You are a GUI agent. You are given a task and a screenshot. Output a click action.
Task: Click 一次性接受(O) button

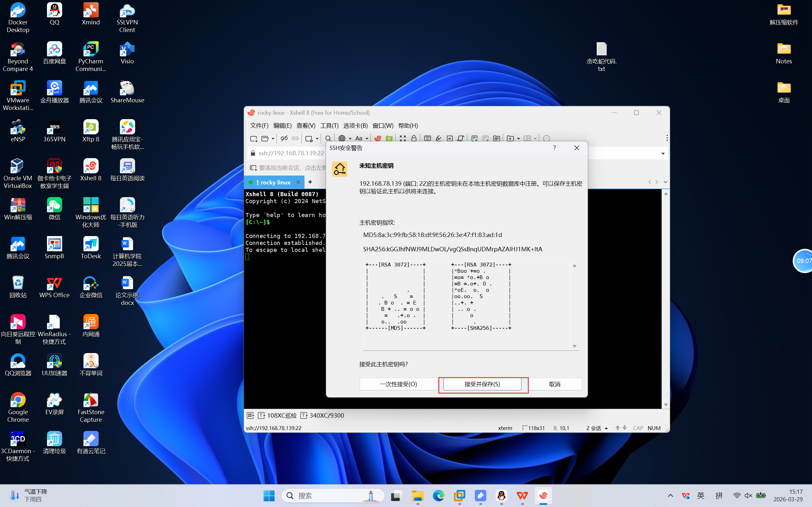398,384
